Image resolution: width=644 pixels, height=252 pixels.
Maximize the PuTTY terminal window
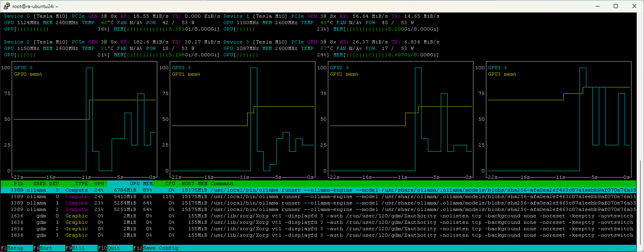(616, 6)
